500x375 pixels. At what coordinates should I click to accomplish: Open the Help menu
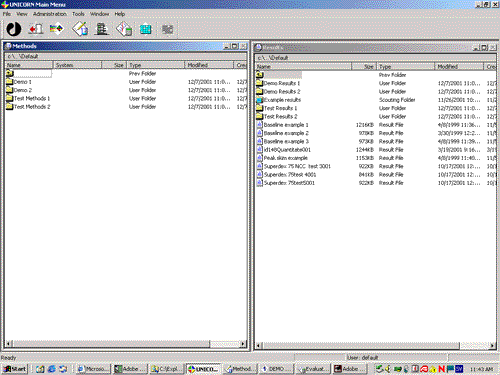[x=120, y=14]
